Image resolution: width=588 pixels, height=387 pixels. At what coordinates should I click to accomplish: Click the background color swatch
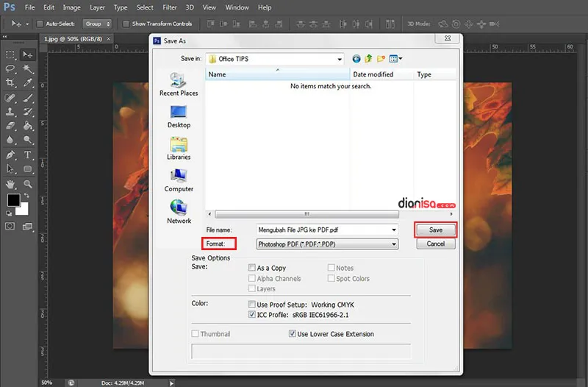(x=24, y=210)
